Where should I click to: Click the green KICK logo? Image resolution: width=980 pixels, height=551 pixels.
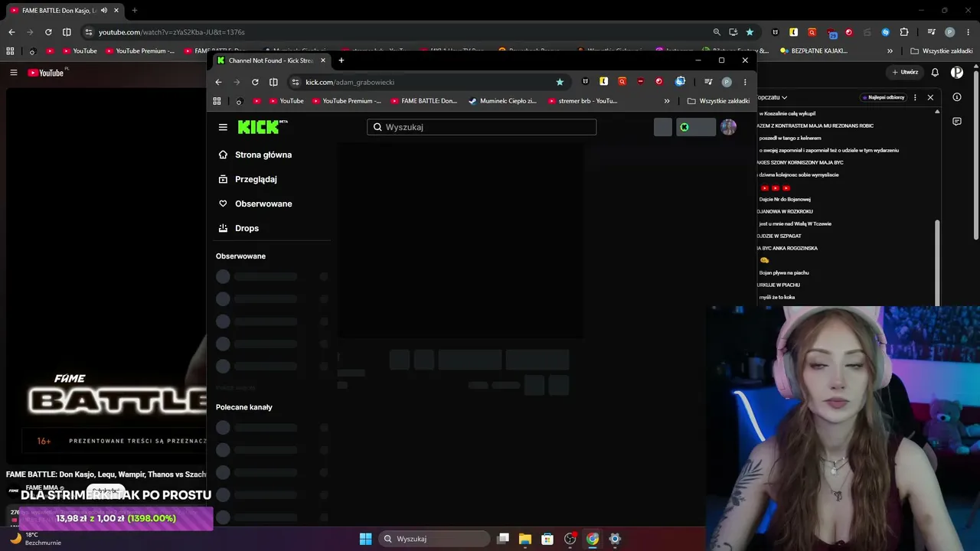[263, 127]
